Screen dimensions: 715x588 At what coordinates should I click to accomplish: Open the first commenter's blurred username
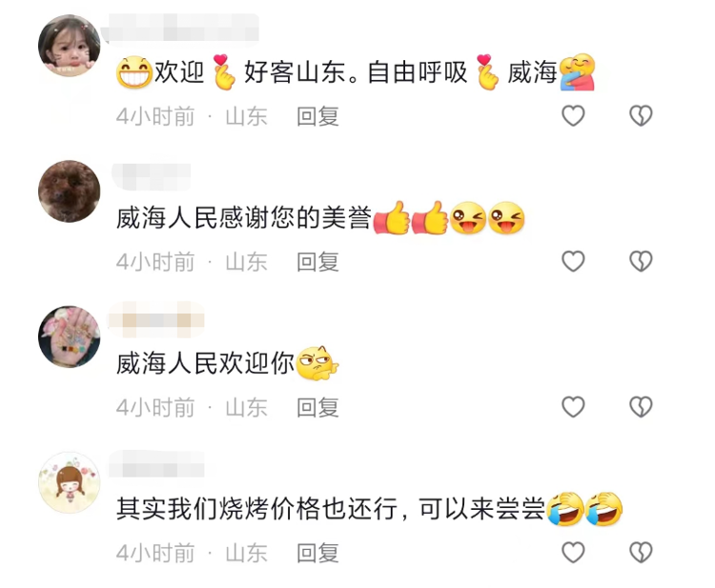point(180,29)
